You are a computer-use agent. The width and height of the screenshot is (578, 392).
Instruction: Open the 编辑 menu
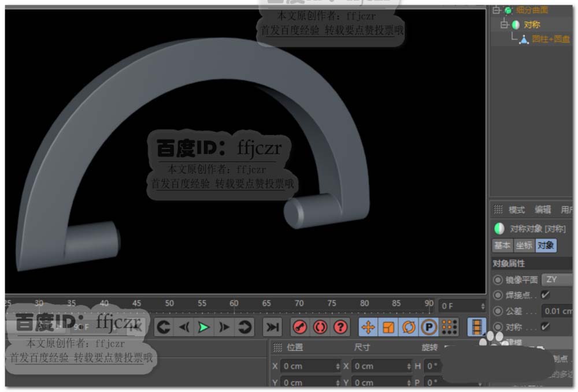[543, 210]
